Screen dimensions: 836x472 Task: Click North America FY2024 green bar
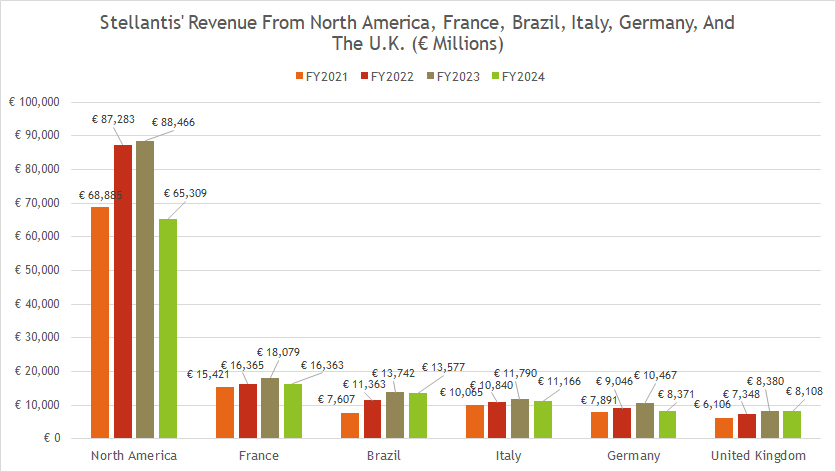(x=168, y=329)
